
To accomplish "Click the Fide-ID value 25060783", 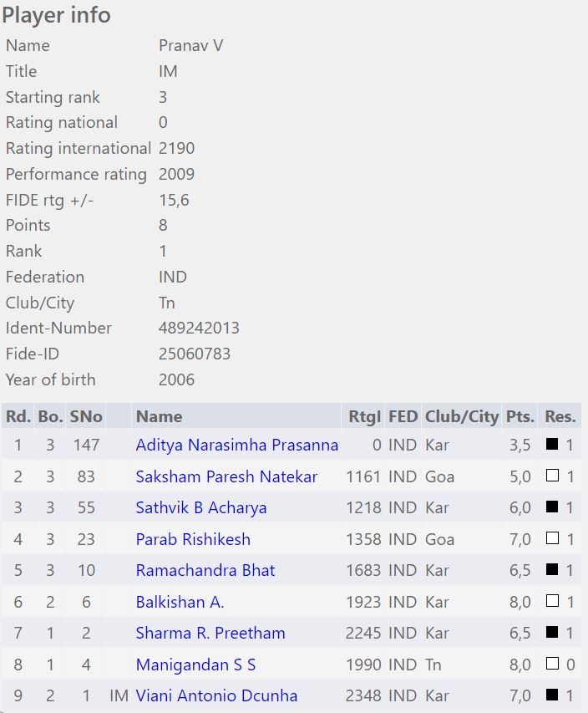I will pyautogui.click(x=194, y=354).
